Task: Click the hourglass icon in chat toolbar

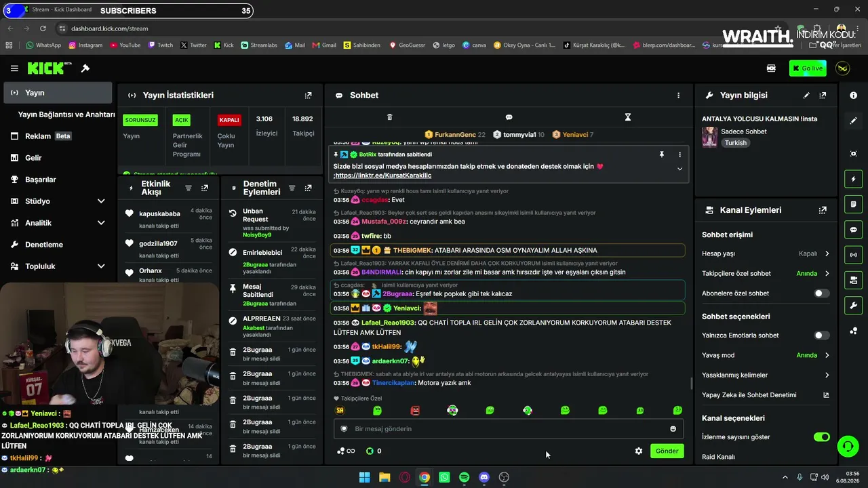Action: [628, 117]
